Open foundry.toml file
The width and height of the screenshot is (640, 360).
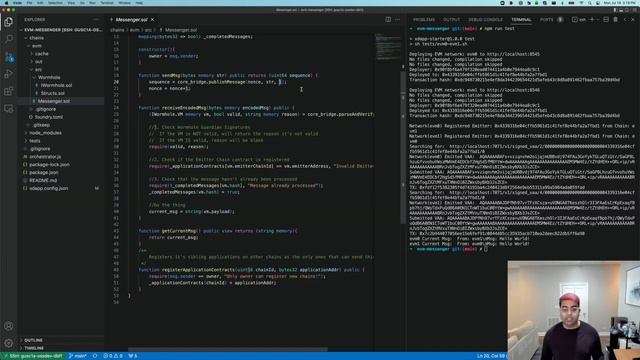(x=49, y=117)
